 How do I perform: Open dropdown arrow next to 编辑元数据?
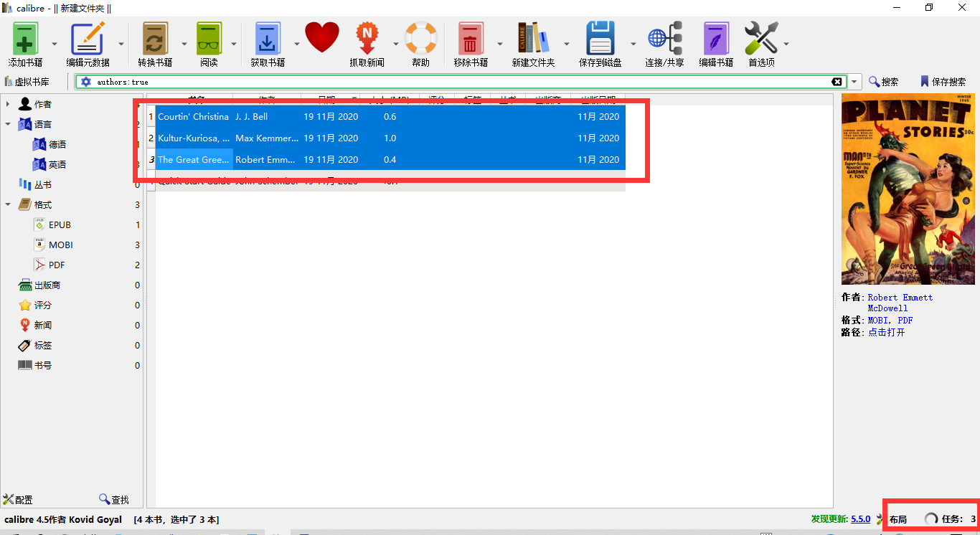[x=121, y=44]
